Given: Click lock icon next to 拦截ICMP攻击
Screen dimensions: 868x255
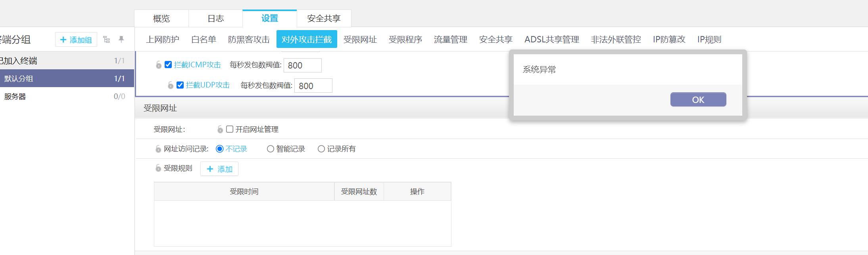Looking at the screenshot, I should pos(159,65).
